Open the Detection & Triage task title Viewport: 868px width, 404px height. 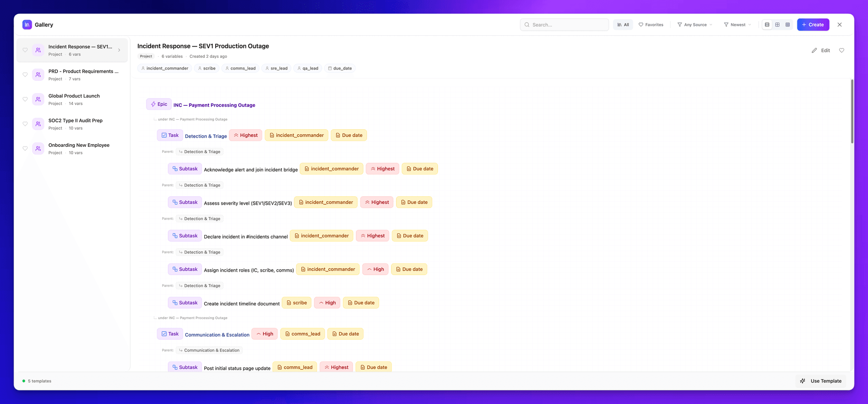click(x=206, y=136)
